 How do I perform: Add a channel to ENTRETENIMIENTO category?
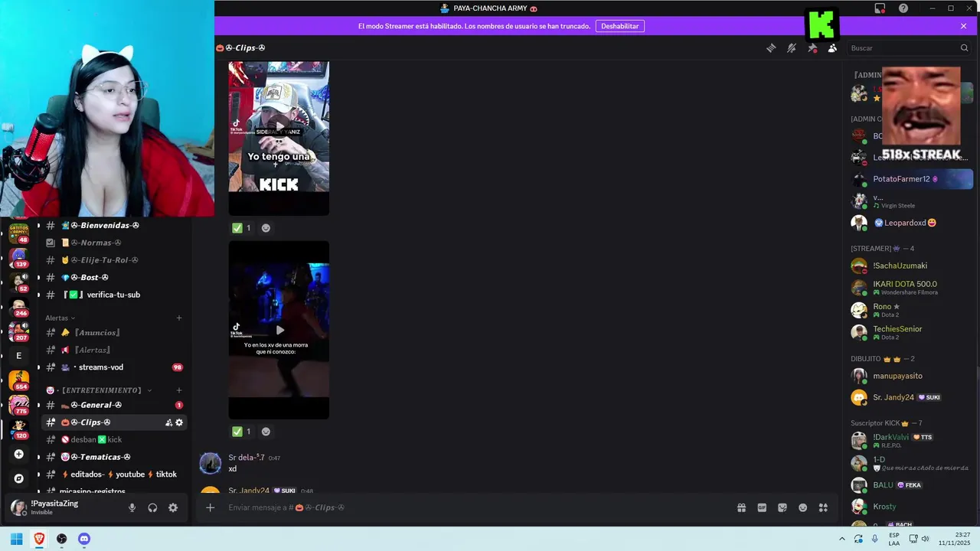(179, 390)
